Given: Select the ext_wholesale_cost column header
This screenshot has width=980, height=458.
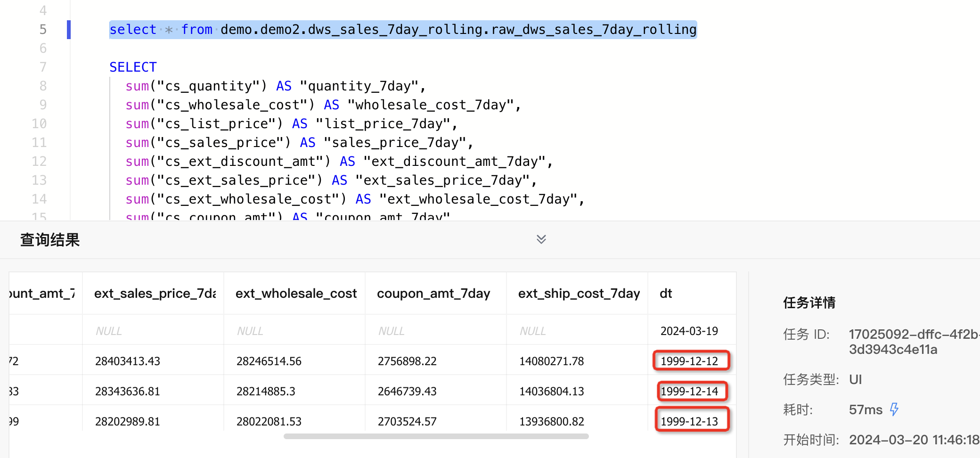Looking at the screenshot, I should (296, 294).
